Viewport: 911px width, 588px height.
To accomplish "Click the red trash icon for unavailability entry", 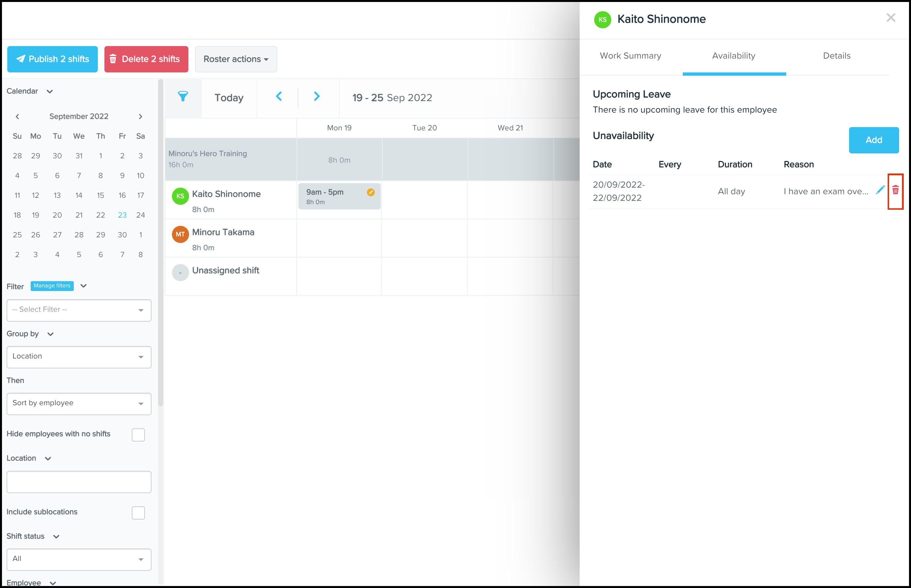I will tap(895, 190).
